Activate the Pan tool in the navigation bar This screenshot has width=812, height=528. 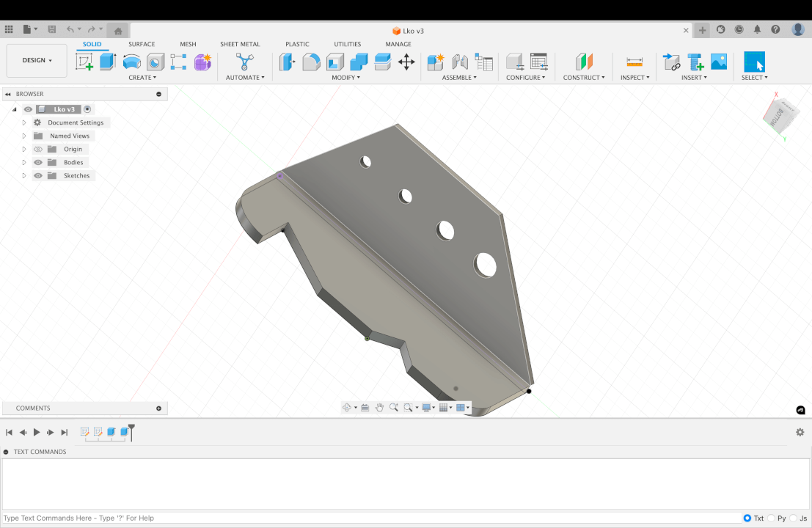pos(379,407)
